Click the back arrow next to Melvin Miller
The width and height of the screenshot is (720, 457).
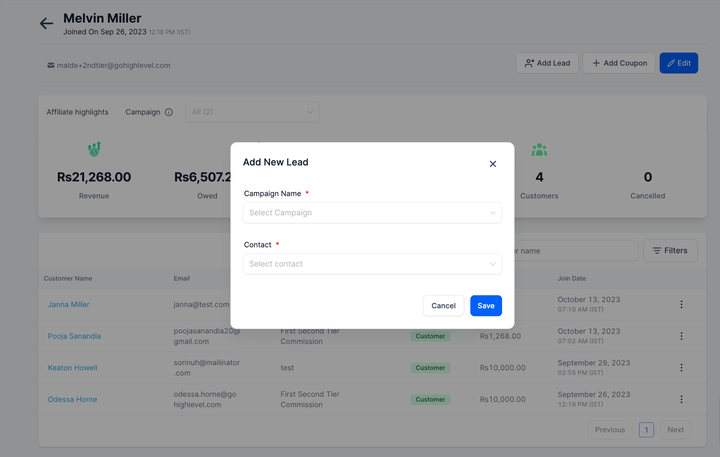(46, 23)
